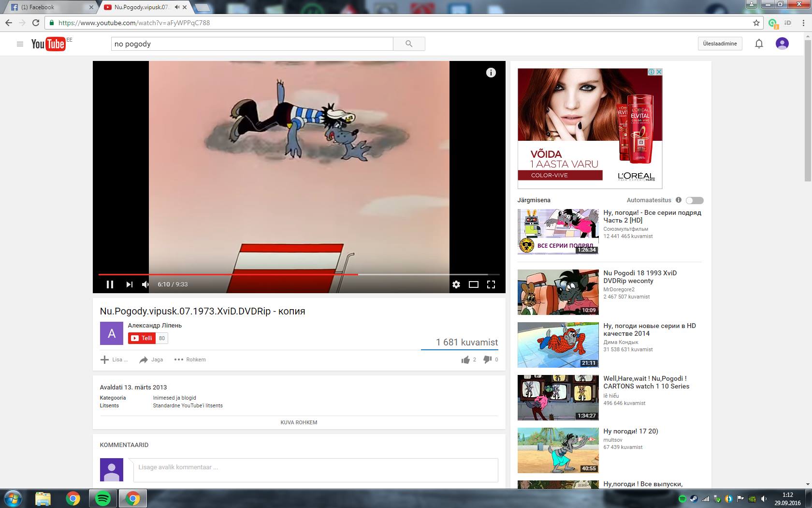
Task: Open the account avatar menu
Action: [782, 44]
